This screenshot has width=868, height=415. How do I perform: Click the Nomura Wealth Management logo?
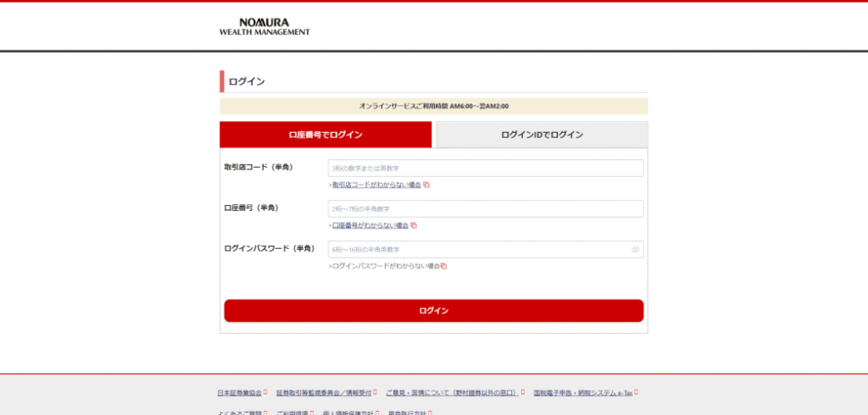coord(264,26)
